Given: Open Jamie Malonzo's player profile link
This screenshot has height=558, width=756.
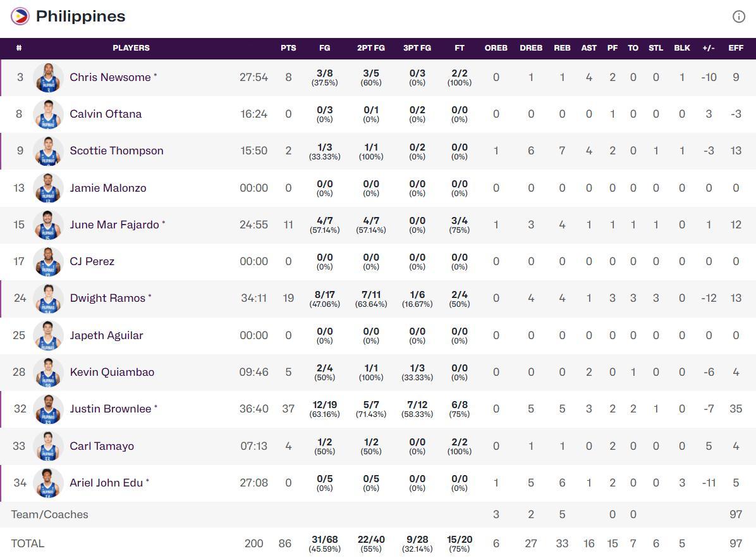Looking at the screenshot, I should [108, 188].
